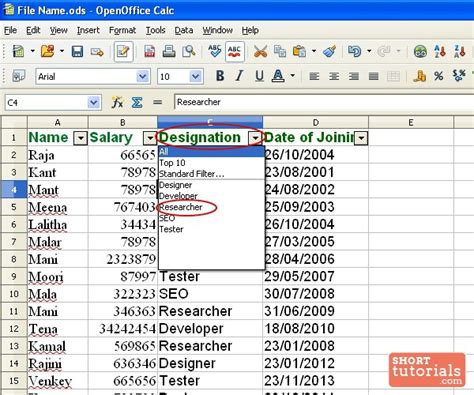This screenshot has height=395, width=474.
Task: Open Salary column filter dropdown
Action: pyautogui.click(x=150, y=138)
